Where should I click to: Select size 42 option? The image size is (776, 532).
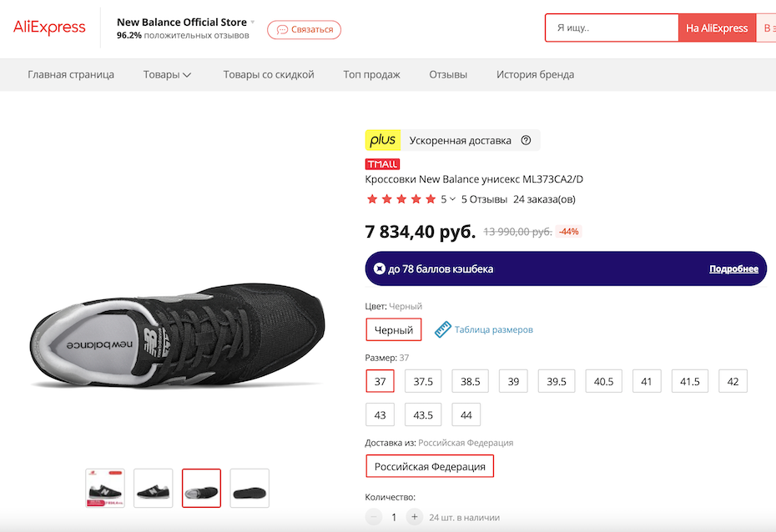click(733, 381)
